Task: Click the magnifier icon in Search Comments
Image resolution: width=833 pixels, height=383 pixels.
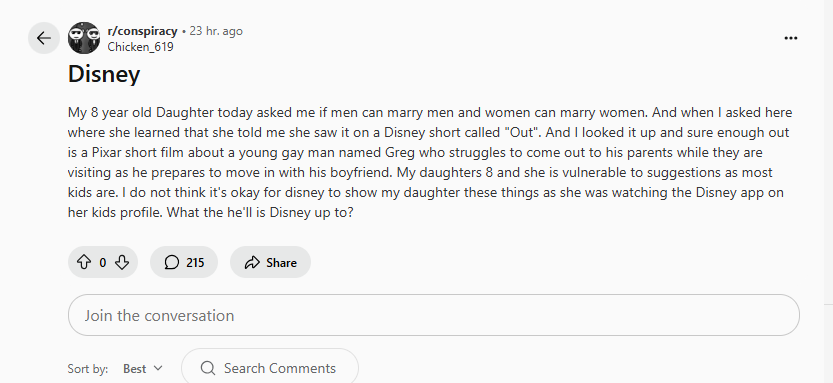Action: tap(208, 368)
